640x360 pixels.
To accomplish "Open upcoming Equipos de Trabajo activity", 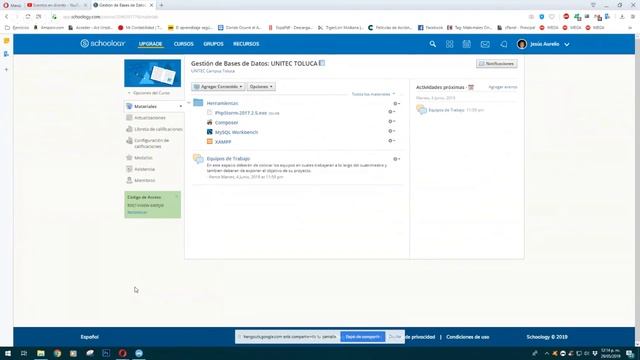I will click(446, 110).
